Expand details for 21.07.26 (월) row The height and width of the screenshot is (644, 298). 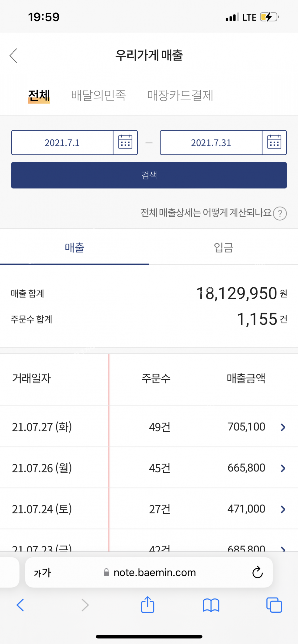(283, 468)
